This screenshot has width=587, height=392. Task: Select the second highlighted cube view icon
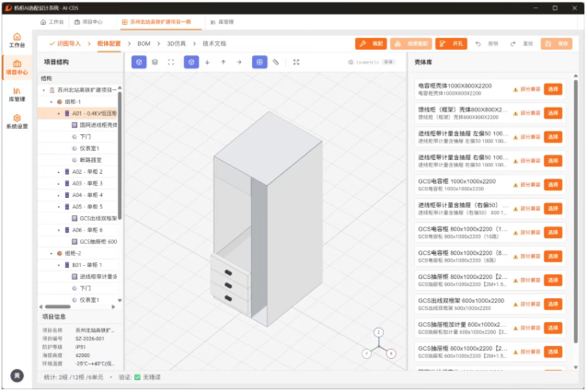point(191,63)
